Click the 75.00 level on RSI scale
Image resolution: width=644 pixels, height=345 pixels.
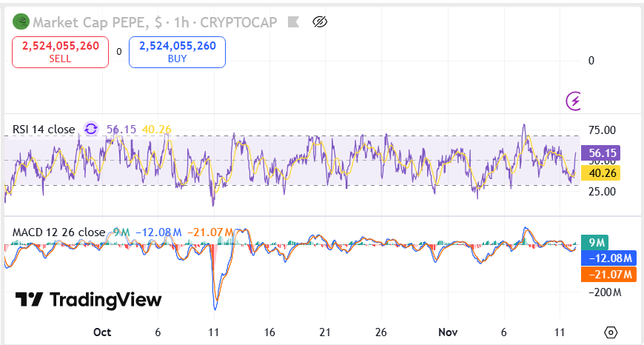pyautogui.click(x=601, y=130)
